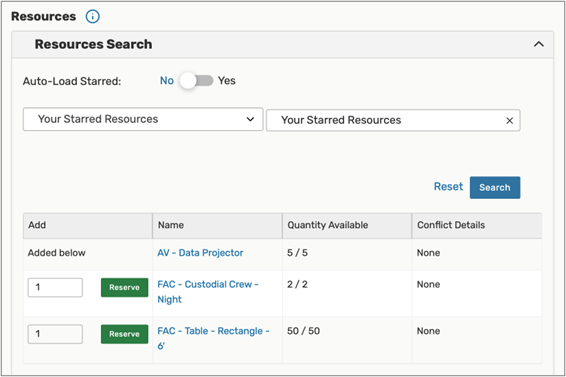The height and width of the screenshot is (377, 566).
Task: Click the Add column header
Action: (x=88, y=225)
